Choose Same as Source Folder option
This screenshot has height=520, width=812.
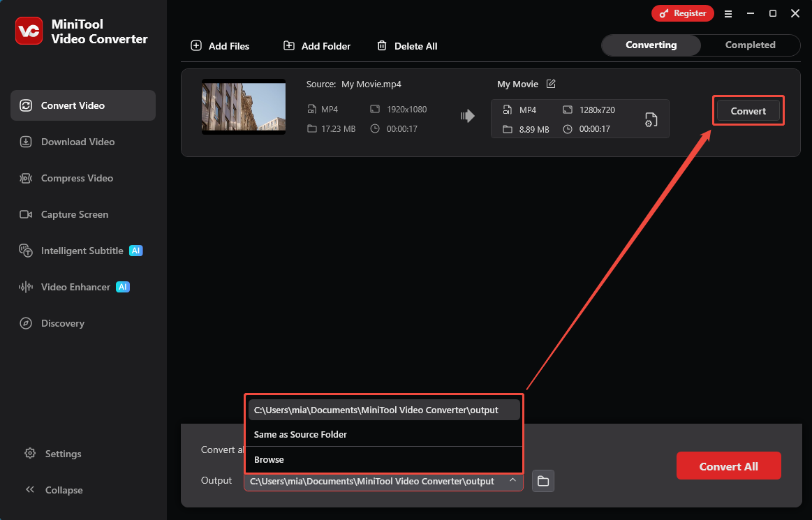click(x=384, y=435)
